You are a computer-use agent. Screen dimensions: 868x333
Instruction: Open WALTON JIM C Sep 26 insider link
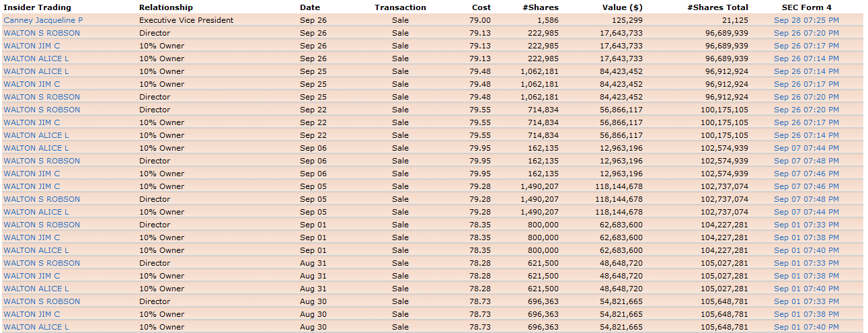click(x=32, y=46)
